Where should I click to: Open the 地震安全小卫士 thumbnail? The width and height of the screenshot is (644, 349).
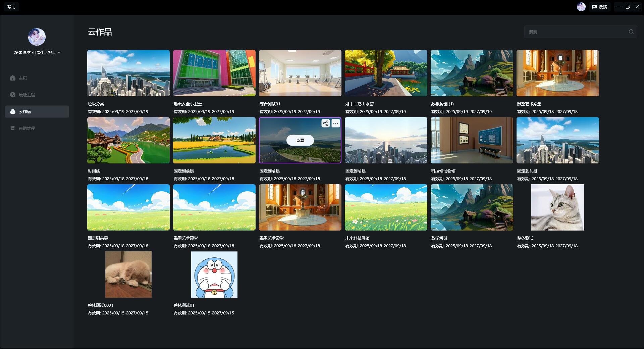pos(214,73)
